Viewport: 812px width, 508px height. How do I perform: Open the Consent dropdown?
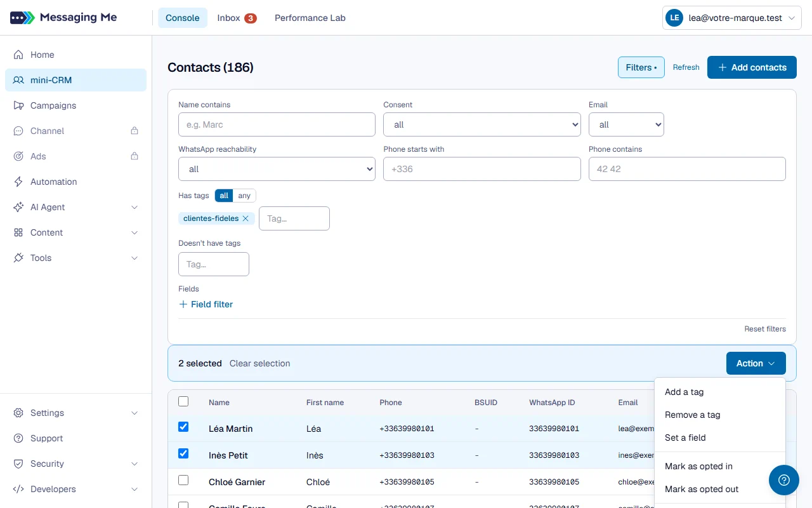tap(482, 124)
